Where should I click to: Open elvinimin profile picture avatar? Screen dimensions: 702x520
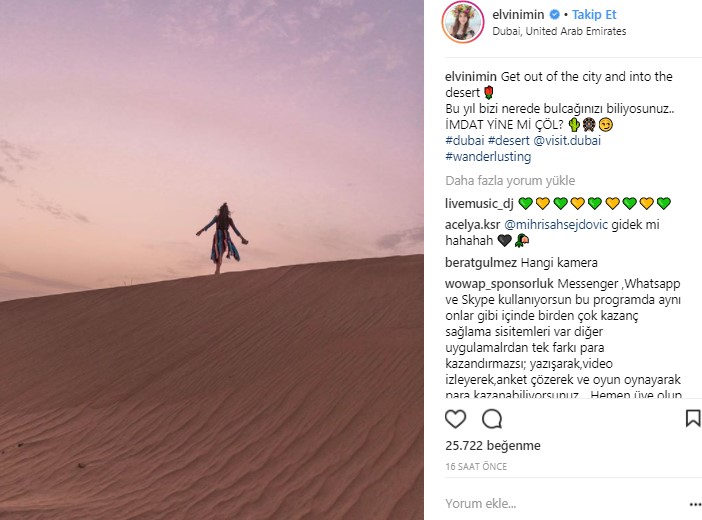point(463,21)
